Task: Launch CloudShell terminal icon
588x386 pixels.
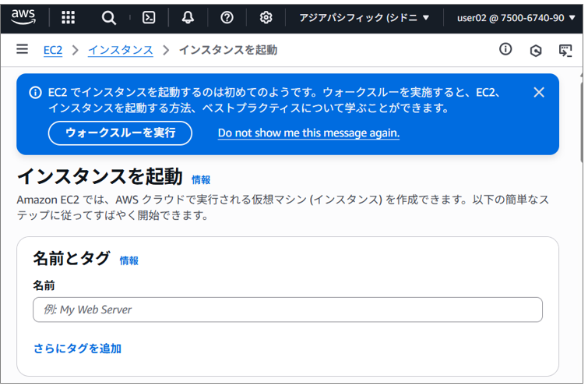Action: (x=149, y=17)
